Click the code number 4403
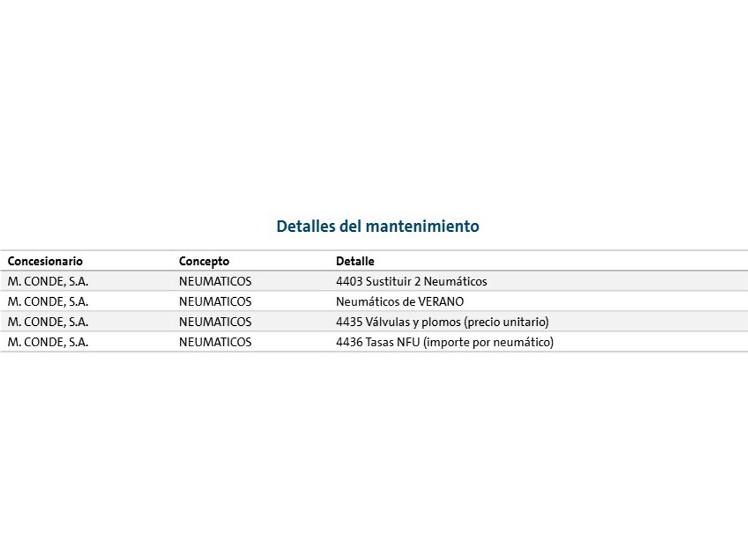The height and width of the screenshot is (560, 748). [x=349, y=281]
